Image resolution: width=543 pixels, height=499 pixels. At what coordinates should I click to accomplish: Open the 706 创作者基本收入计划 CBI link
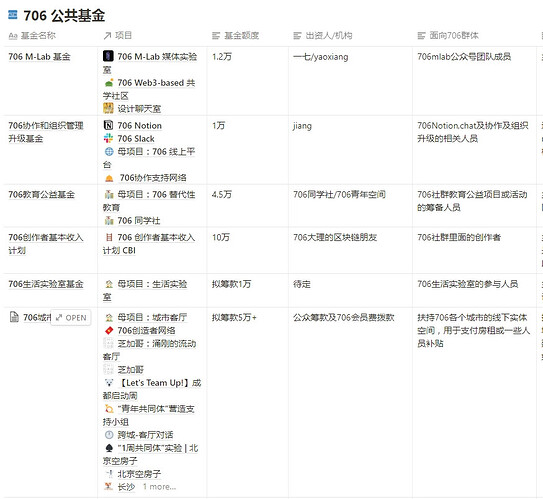coord(149,244)
